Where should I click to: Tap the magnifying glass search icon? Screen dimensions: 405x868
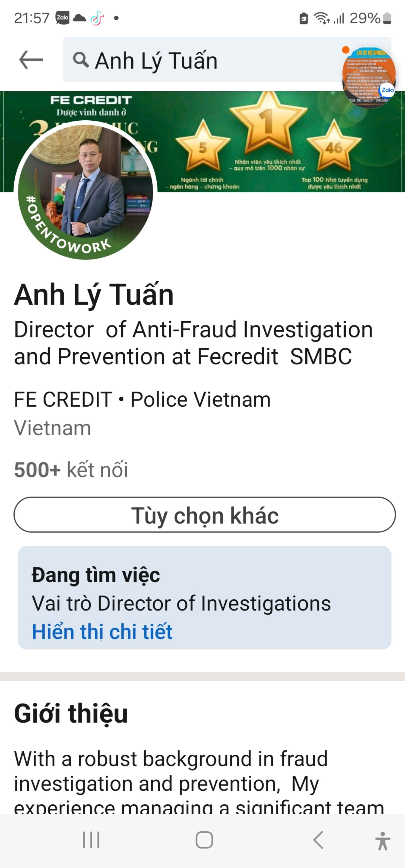click(x=81, y=60)
